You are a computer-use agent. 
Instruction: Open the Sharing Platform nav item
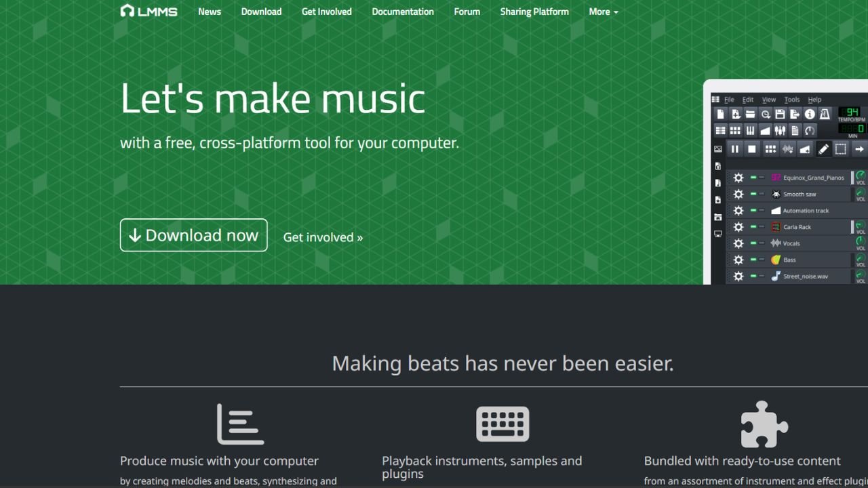click(x=534, y=12)
